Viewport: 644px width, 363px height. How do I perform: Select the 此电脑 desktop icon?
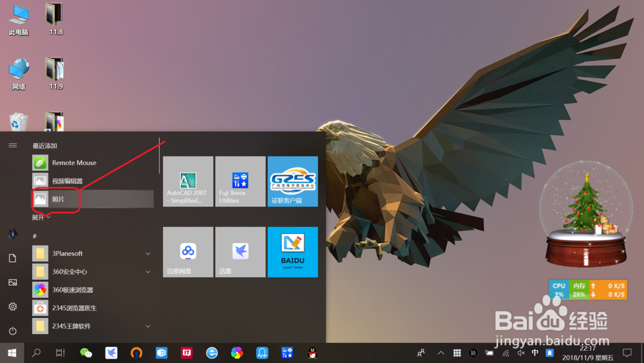click(19, 20)
